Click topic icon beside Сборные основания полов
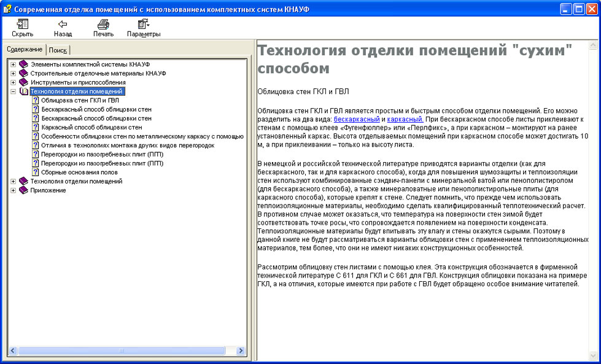 (x=35, y=172)
